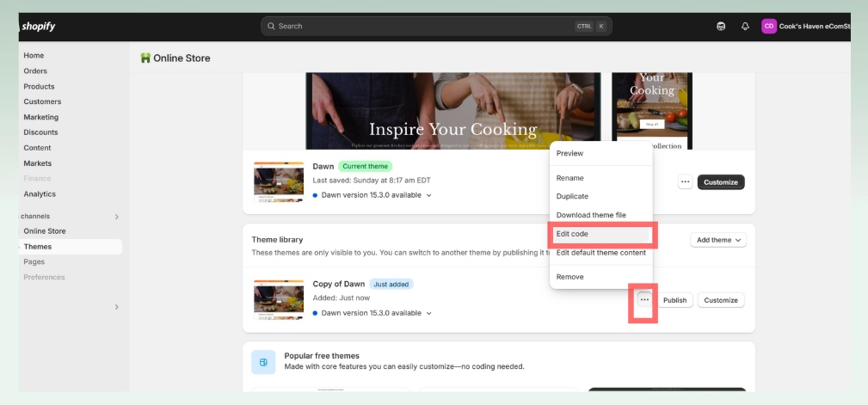
Task: Click the Shopify logo in top bar
Action: click(x=37, y=27)
